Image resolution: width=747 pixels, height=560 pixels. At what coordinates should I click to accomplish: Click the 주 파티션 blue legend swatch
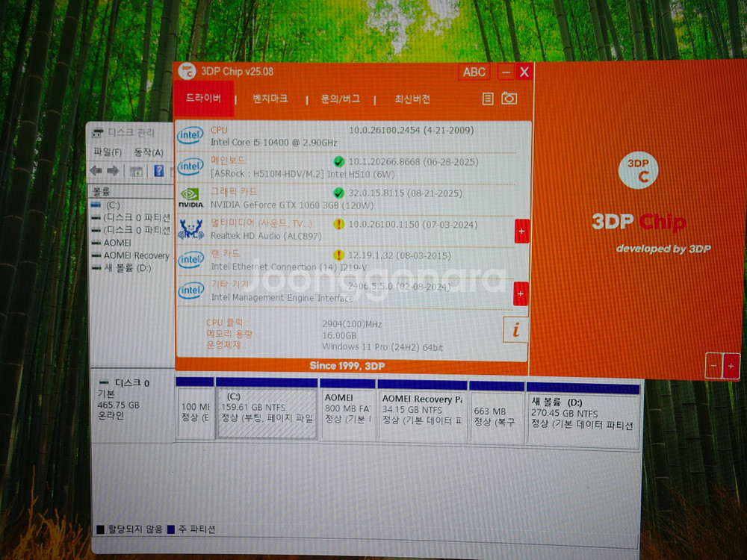[x=171, y=529]
